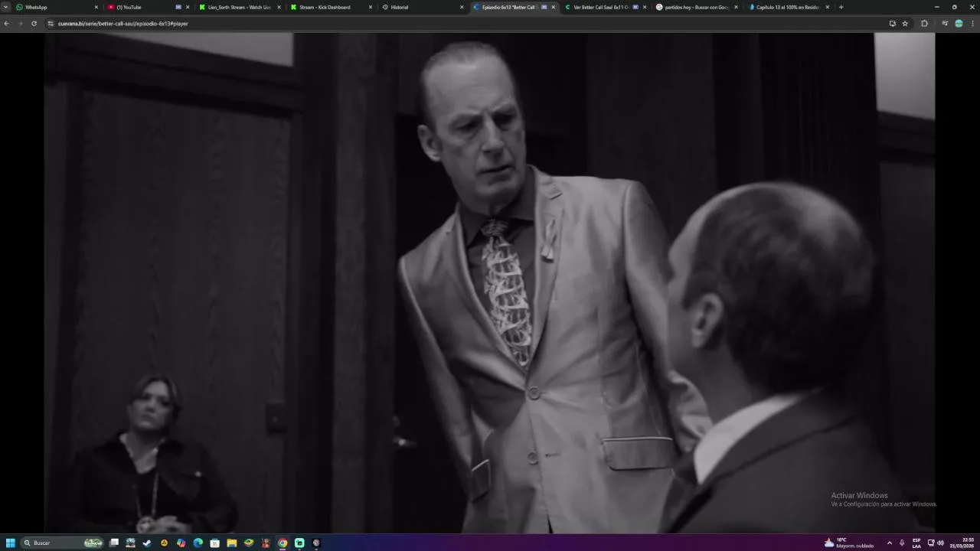The width and height of the screenshot is (980, 551).
Task: Reload the cuevana page
Action: tap(34, 24)
